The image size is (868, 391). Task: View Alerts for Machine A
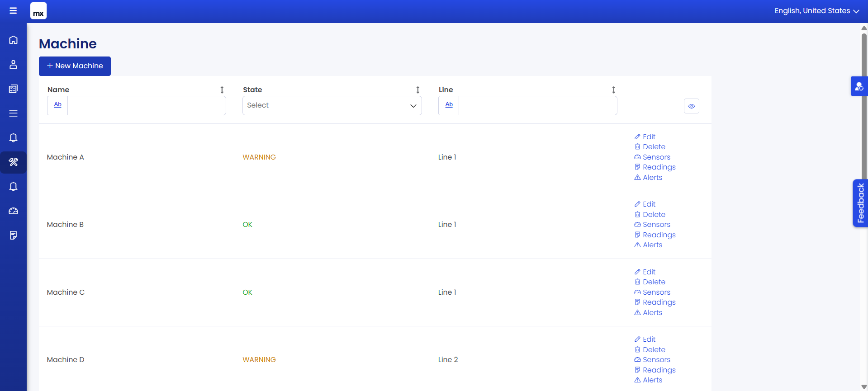tap(648, 178)
